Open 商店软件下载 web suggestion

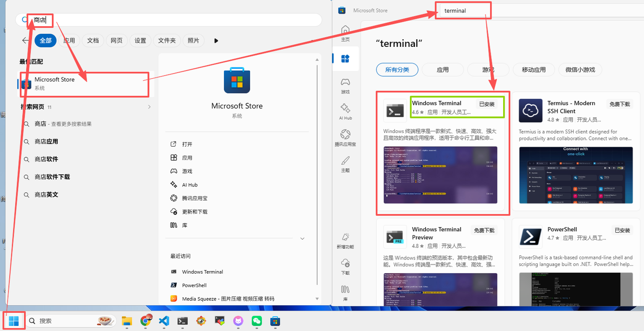click(x=52, y=177)
